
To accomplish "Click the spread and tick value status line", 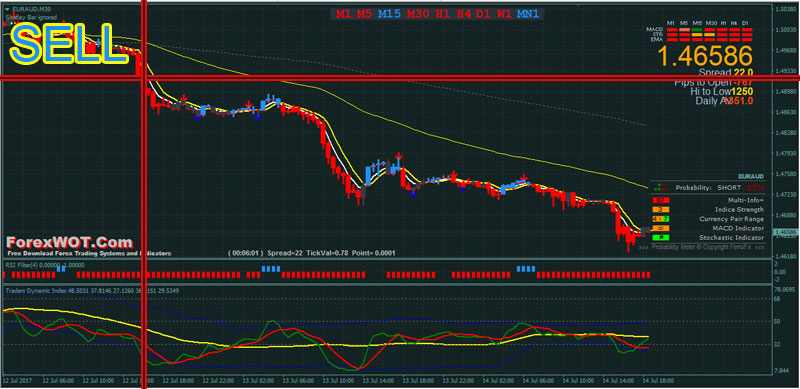I will click(x=312, y=253).
